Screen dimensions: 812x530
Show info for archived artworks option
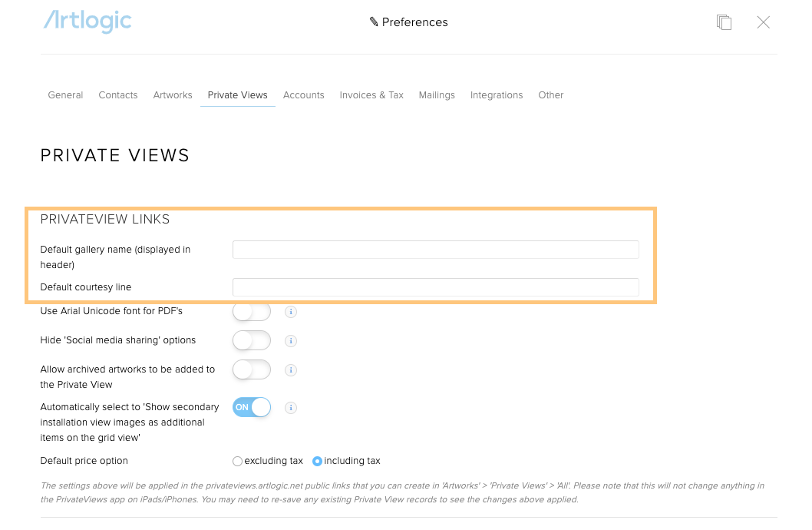click(x=291, y=370)
